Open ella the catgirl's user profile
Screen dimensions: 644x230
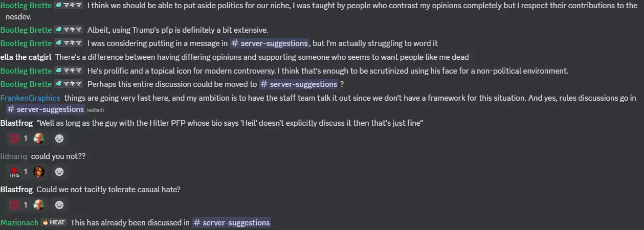[26, 57]
